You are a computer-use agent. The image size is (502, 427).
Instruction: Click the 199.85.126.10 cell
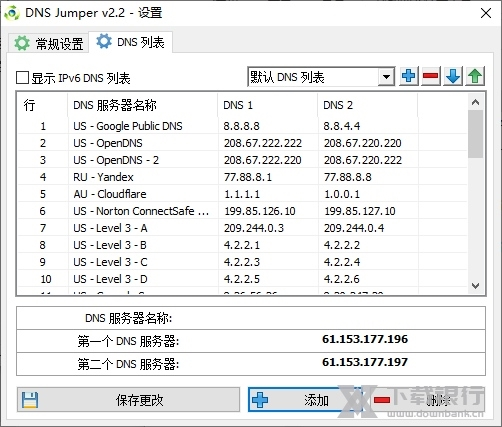(260, 211)
